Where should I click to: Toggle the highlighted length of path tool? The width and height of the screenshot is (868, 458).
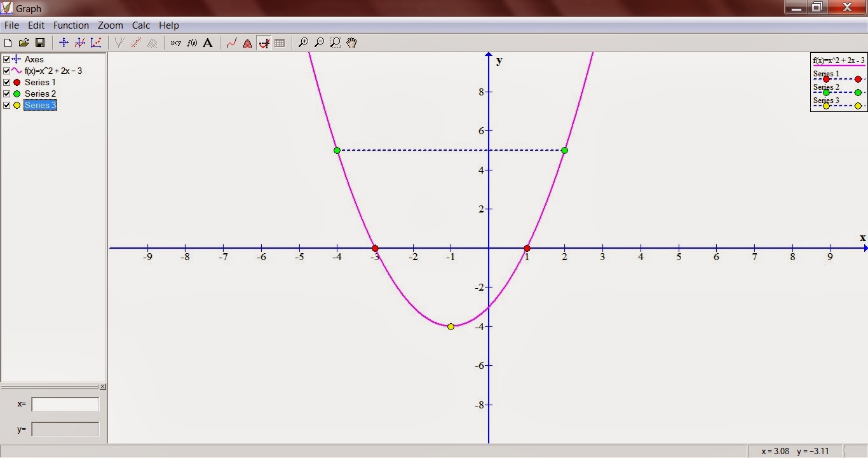pyautogui.click(x=264, y=43)
